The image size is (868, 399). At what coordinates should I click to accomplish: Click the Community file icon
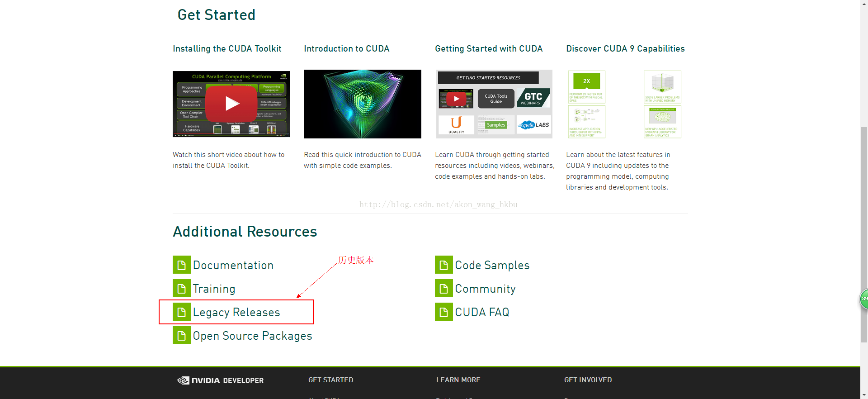pyautogui.click(x=443, y=288)
